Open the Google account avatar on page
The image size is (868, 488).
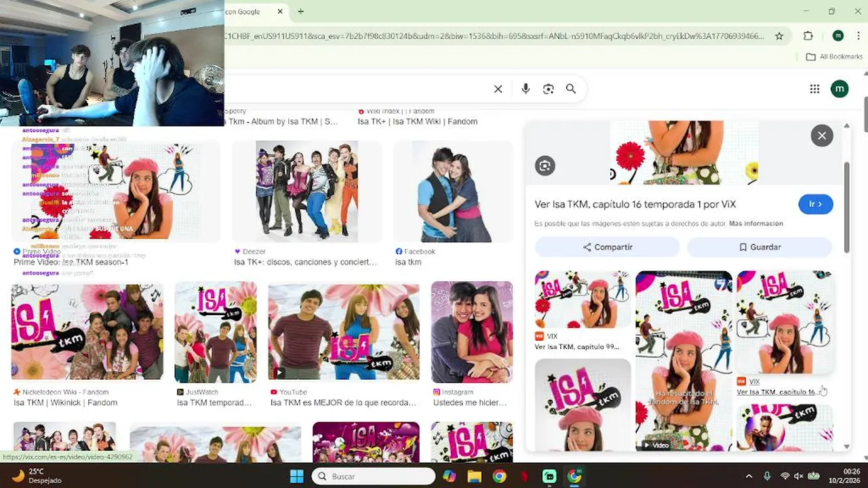coord(840,89)
